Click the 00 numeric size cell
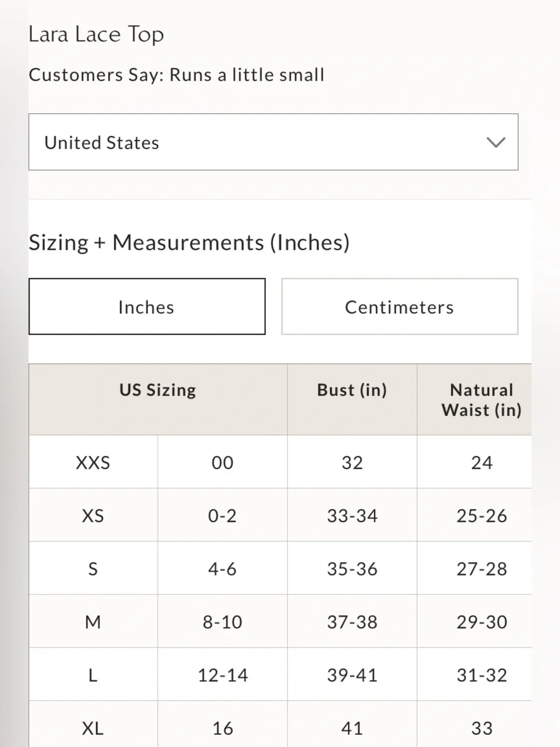 pyautogui.click(x=223, y=462)
